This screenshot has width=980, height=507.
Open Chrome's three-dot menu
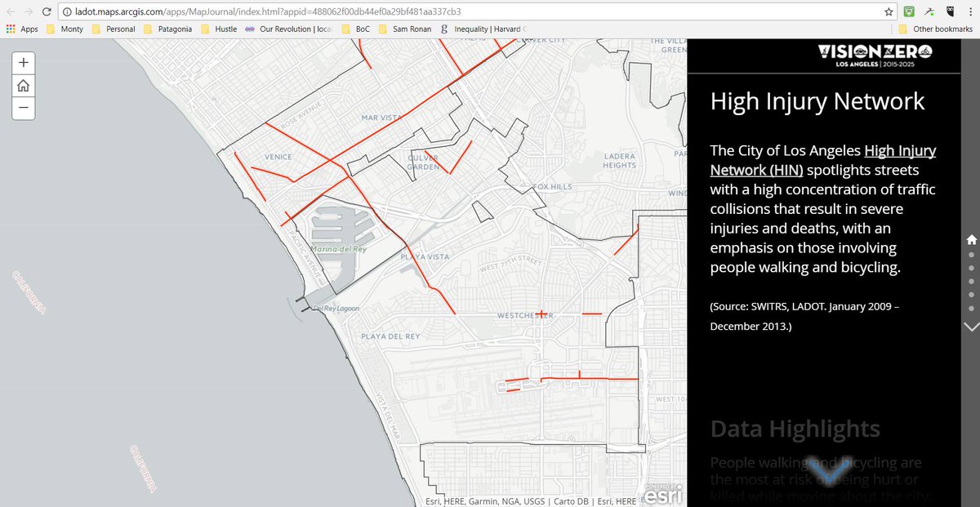coord(970,11)
